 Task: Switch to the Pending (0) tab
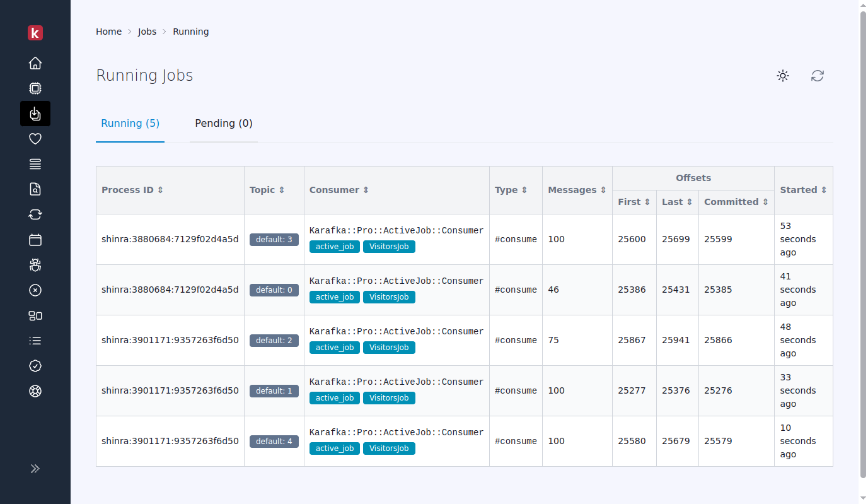[224, 123]
